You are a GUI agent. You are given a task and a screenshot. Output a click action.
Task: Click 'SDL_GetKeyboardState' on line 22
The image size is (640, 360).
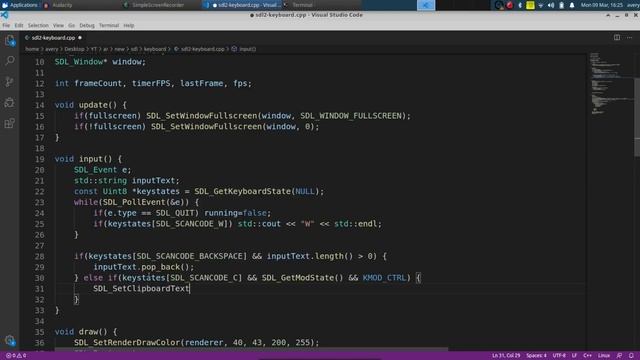(x=242, y=191)
